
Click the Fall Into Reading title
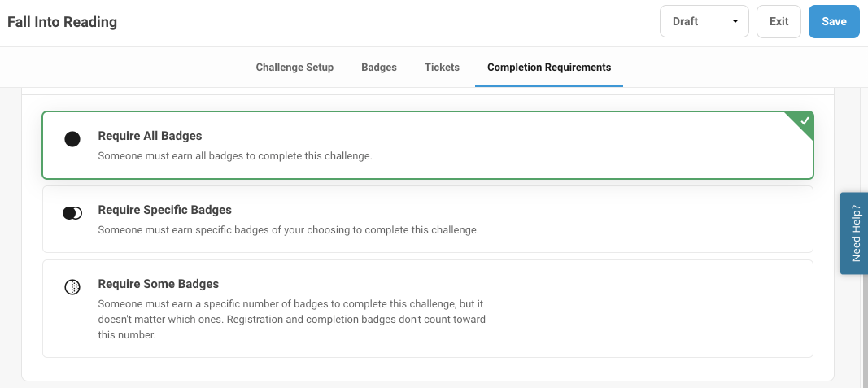(x=62, y=22)
